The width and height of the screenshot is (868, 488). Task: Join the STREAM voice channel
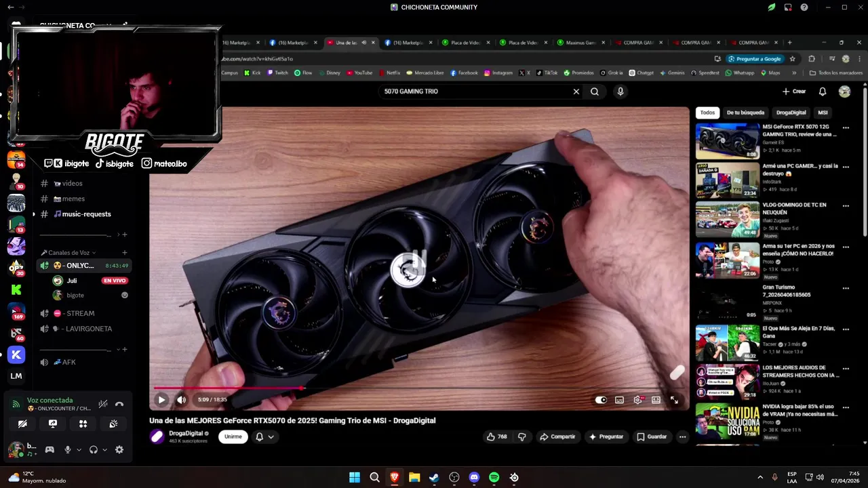(80, 314)
